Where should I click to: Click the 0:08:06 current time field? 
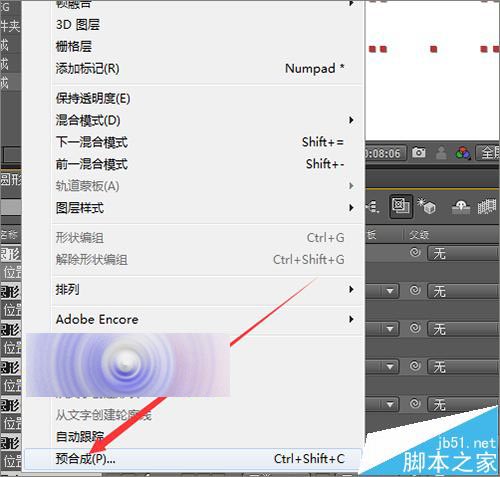[385, 153]
